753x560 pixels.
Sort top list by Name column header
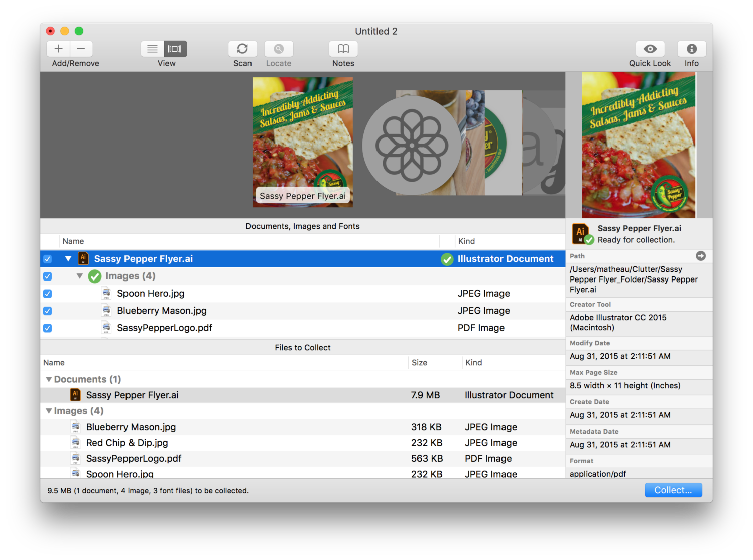click(x=249, y=241)
